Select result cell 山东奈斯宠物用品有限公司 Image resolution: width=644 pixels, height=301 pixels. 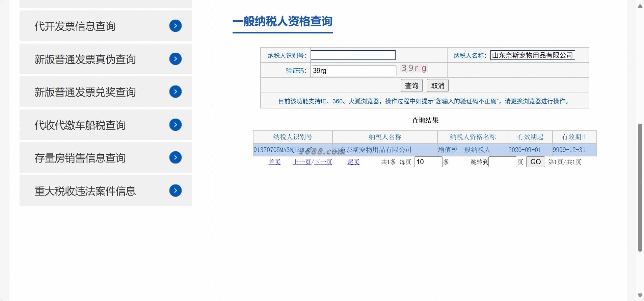(x=385, y=150)
